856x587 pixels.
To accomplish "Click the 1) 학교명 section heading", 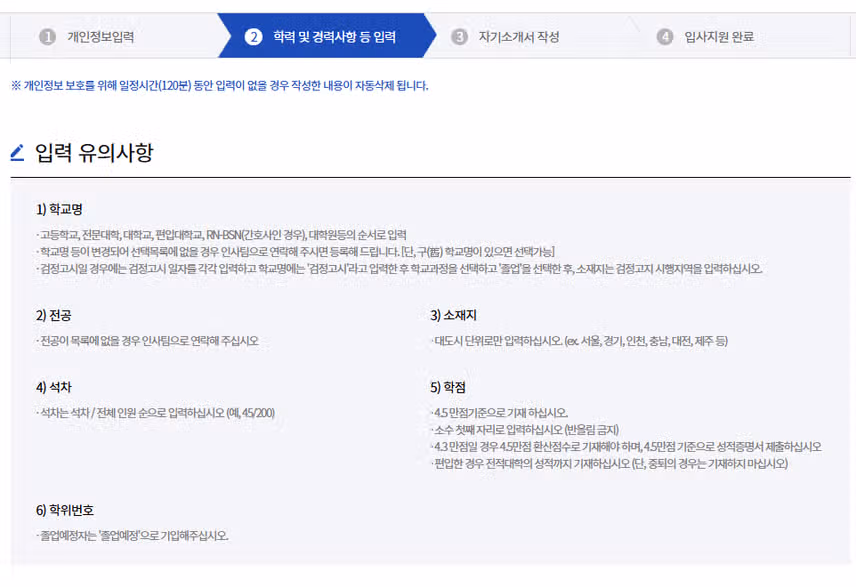I will (x=60, y=209).
